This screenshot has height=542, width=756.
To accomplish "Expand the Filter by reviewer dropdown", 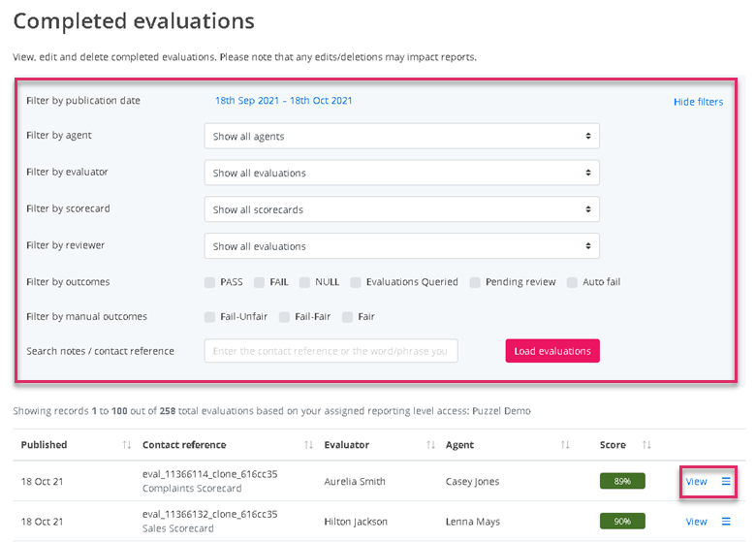I will pos(401,246).
